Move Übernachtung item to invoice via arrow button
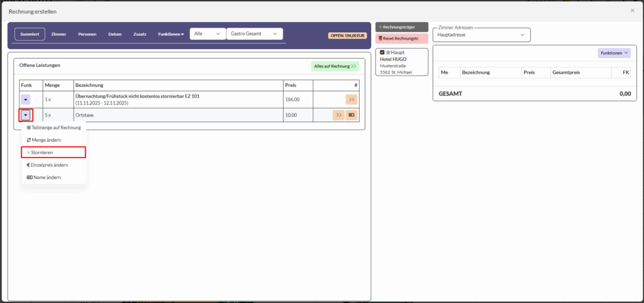The image size is (644, 303). coord(350,99)
